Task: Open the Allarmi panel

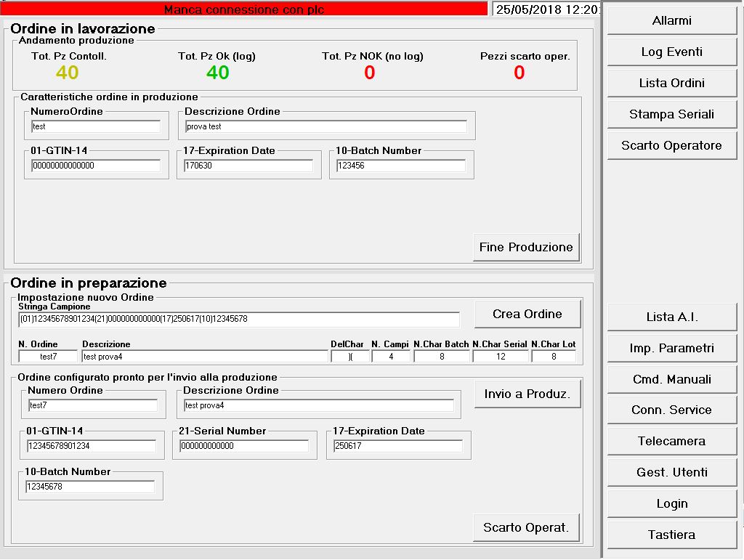Action: click(x=671, y=20)
